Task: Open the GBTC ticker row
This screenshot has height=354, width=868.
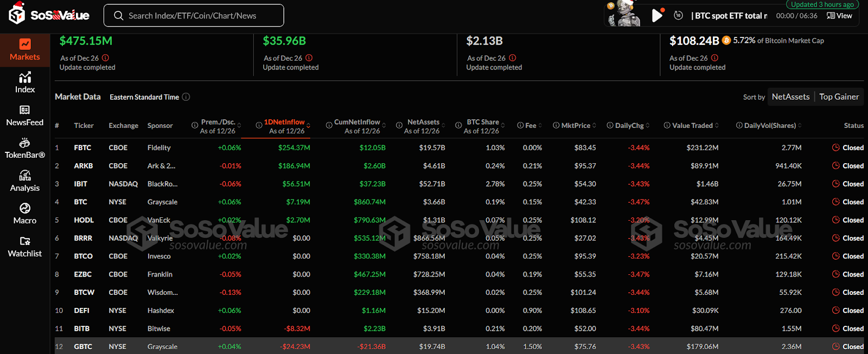Action: coord(459,346)
